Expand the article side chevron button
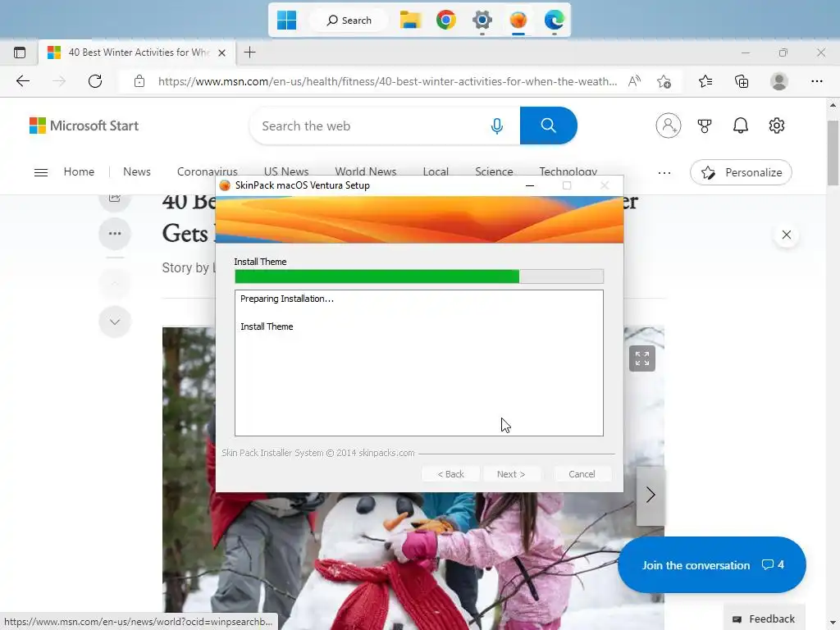This screenshot has height=630, width=840. pyautogui.click(x=115, y=322)
